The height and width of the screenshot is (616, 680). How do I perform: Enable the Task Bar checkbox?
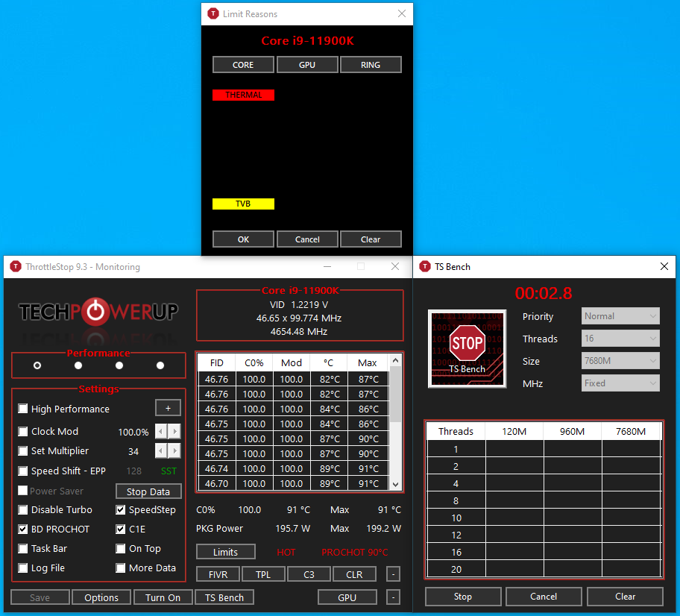click(x=23, y=548)
